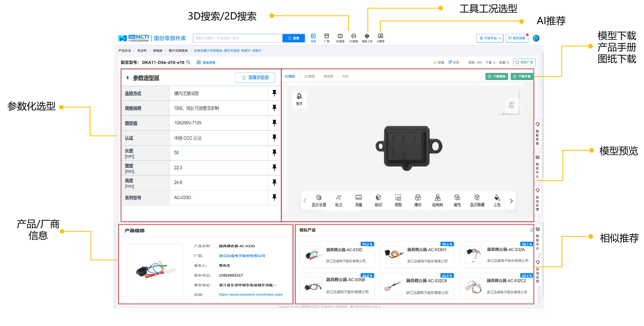This screenshot has width=644, height=326.
Task: Toggle pin for 连接方式 parameter row
Action: pos(274,93)
